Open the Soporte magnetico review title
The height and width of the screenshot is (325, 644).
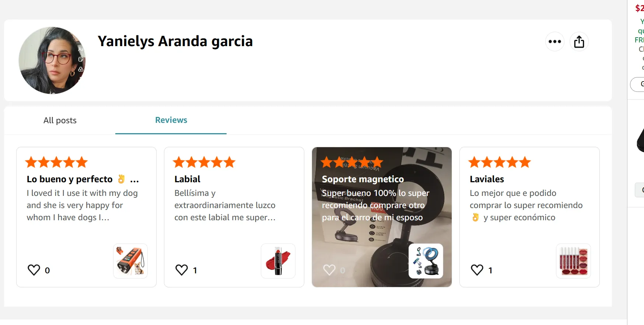pos(363,179)
